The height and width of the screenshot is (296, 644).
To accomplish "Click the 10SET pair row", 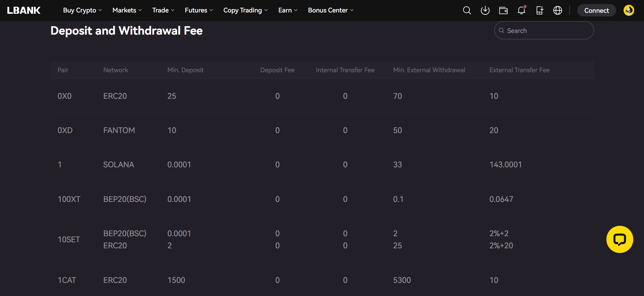I will pyautogui.click(x=69, y=240).
